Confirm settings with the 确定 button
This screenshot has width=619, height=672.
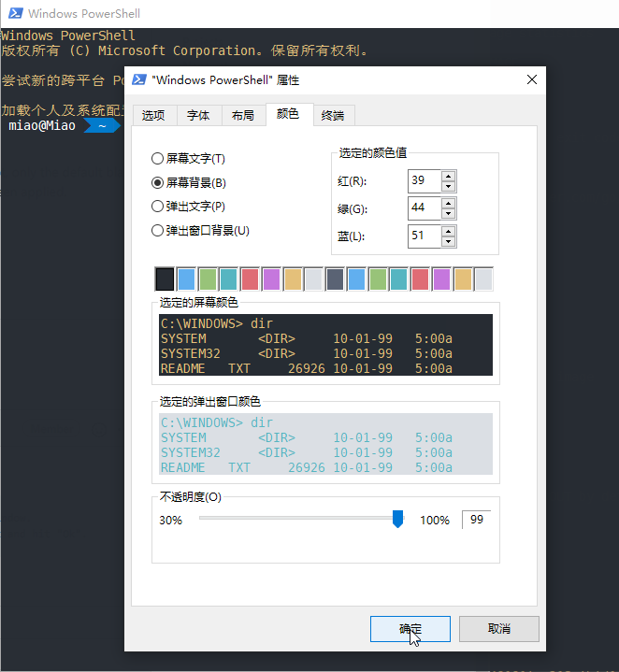click(410, 629)
